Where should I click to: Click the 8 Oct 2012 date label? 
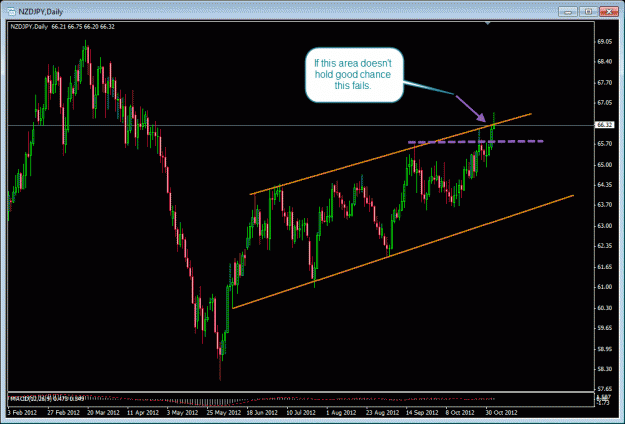pos(460,413)
